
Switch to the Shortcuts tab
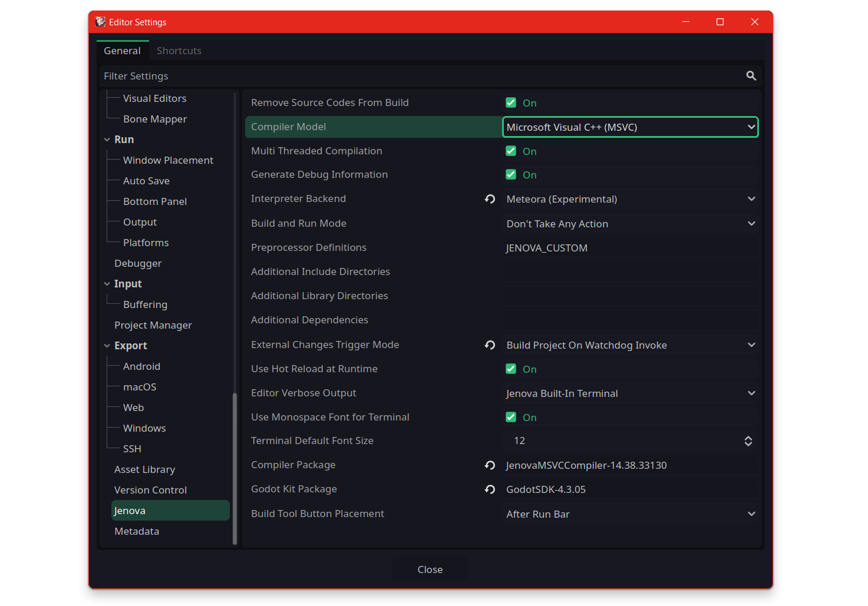point(179,51)
